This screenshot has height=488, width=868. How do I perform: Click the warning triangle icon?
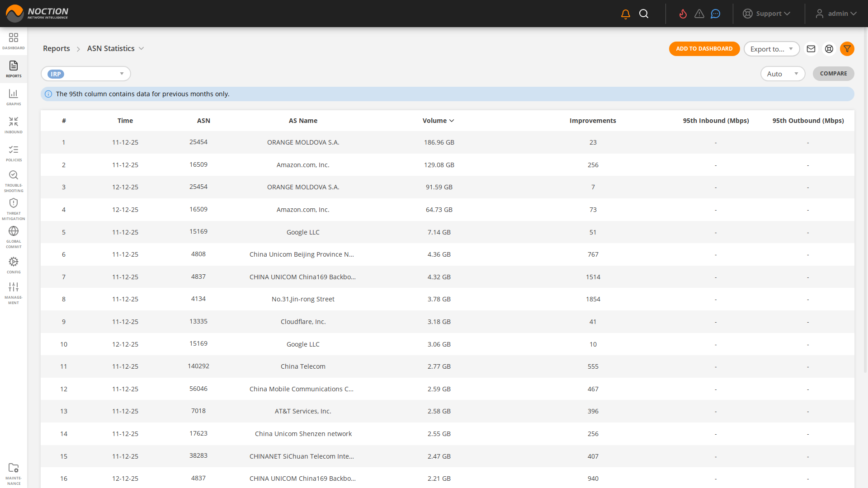click(699, 14)
